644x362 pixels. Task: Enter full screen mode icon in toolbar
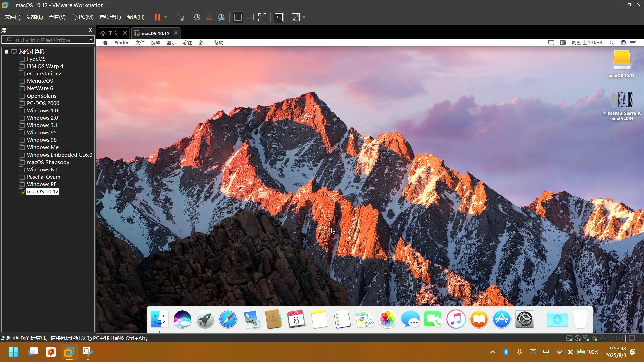262,17
